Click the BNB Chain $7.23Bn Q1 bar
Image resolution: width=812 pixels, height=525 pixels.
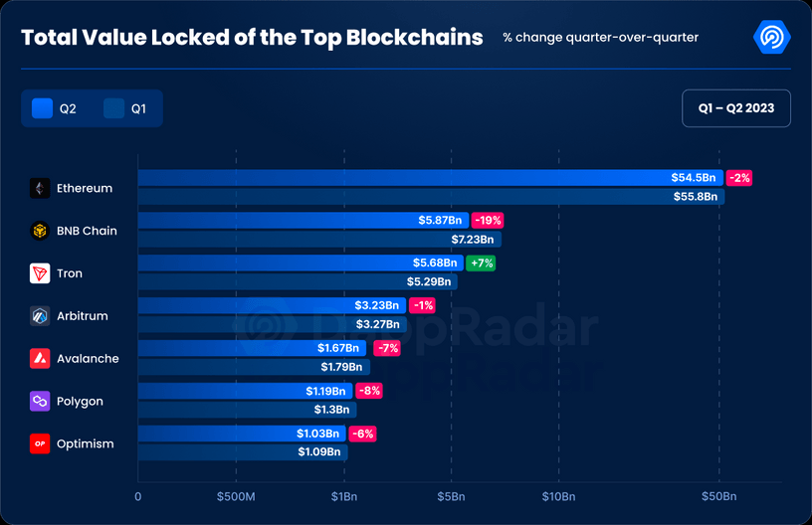click(x=319, y=239)
